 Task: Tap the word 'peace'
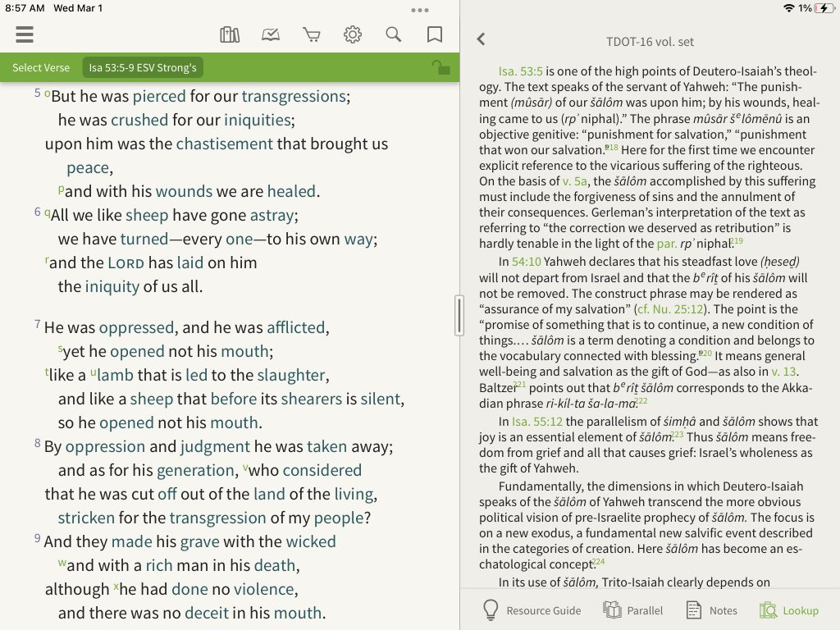point(88,168)
